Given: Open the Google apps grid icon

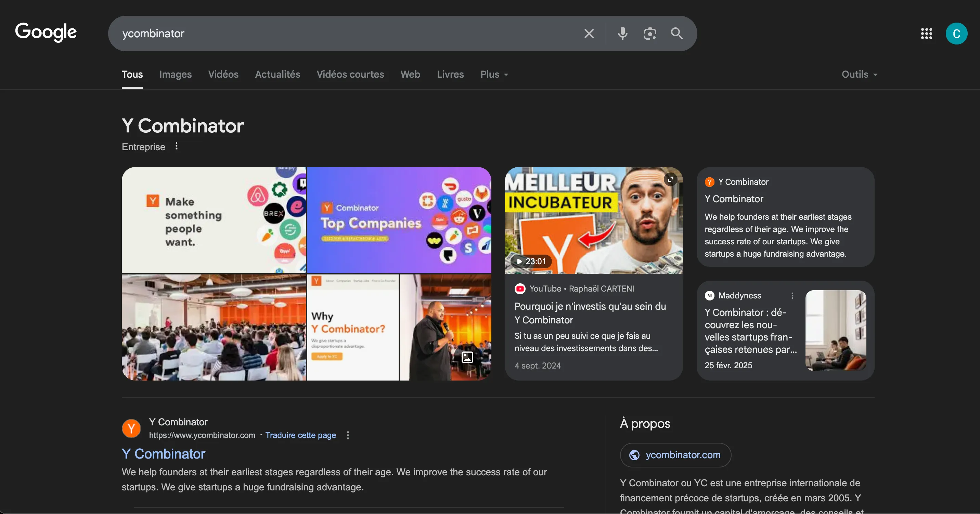Looking at the screenshot, I should (x=926, y=34).
